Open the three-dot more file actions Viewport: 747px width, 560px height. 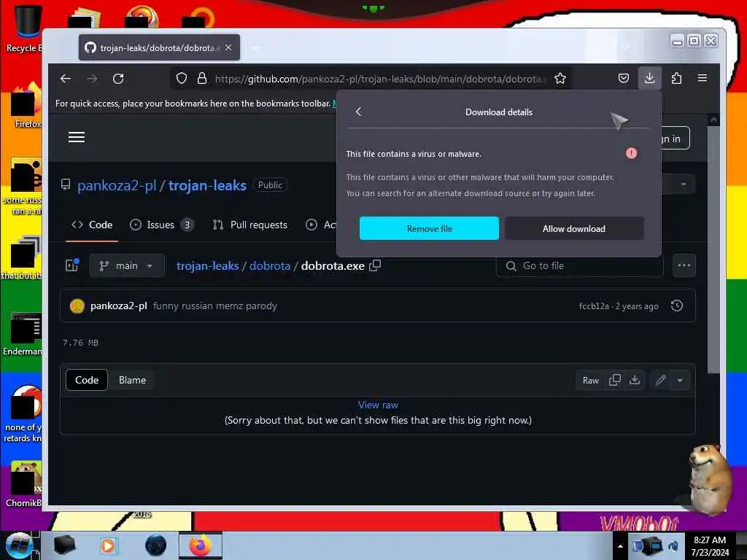click(x=684, y=265)
